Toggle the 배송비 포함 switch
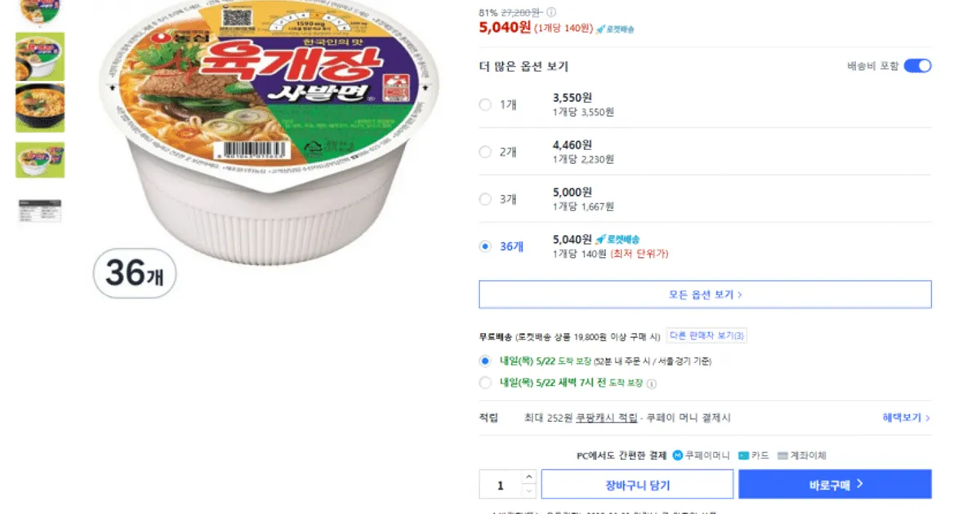The height and width of the screenshot is (514, 980). [917, 66]
